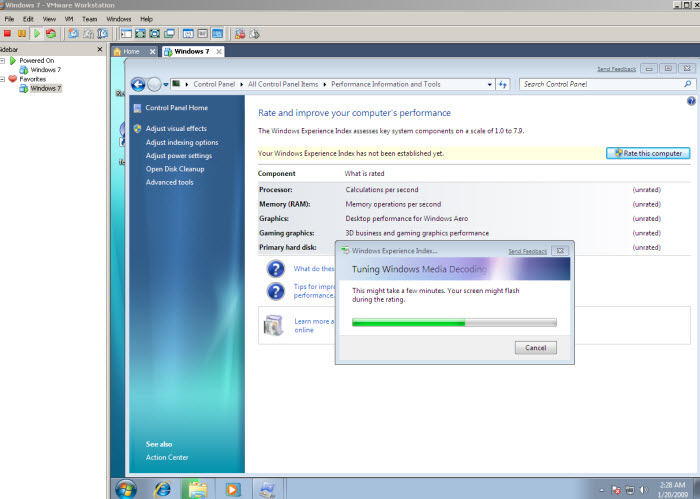Click the red Power Off toolbar icon
Screen dimensions: 700x499
7,33
